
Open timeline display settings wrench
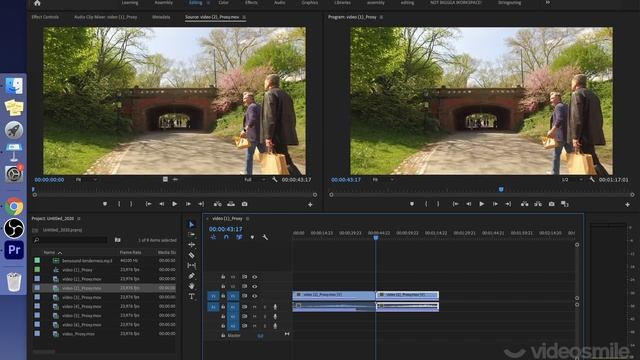265,237
